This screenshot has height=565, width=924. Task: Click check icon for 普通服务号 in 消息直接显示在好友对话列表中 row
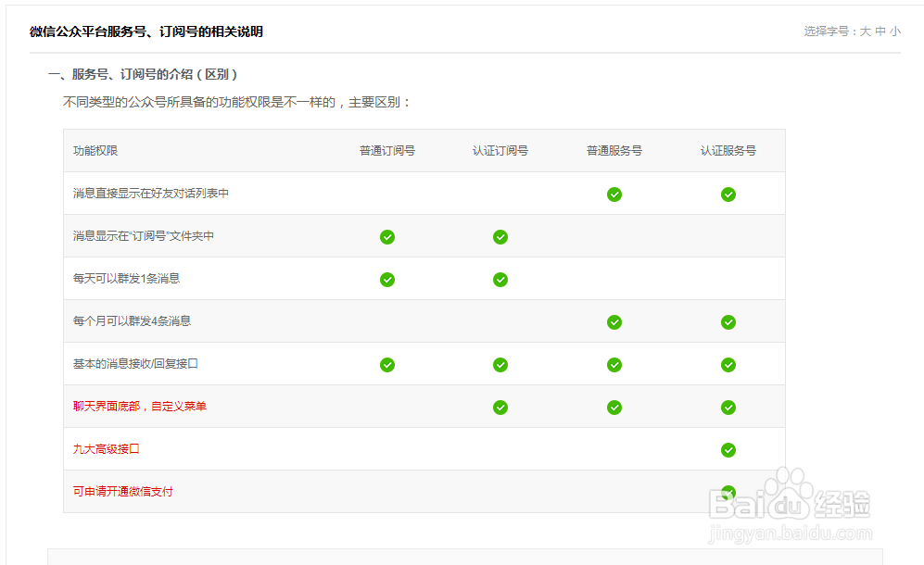click(614, 195)
